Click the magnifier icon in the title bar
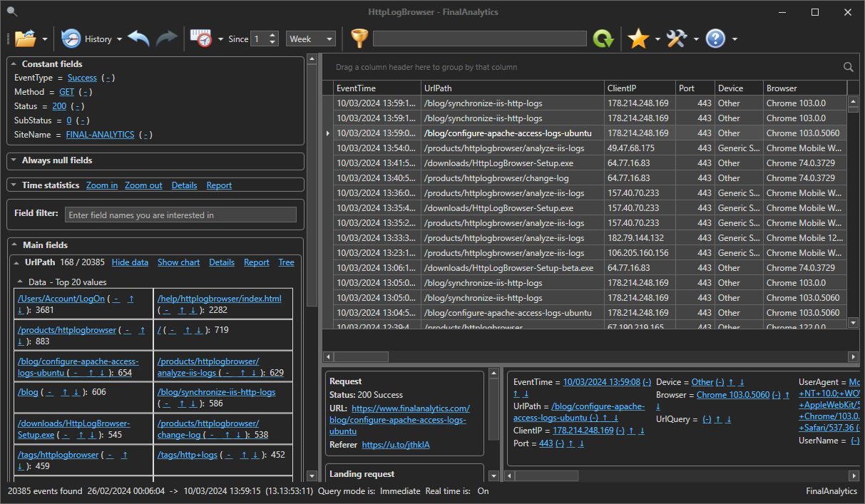865x504 pixels. [12, 11]
